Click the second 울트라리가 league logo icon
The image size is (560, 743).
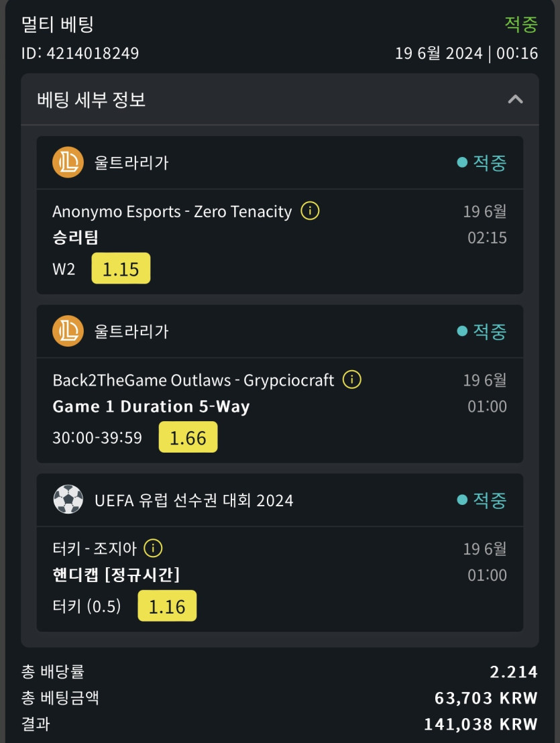click(68, 331)
